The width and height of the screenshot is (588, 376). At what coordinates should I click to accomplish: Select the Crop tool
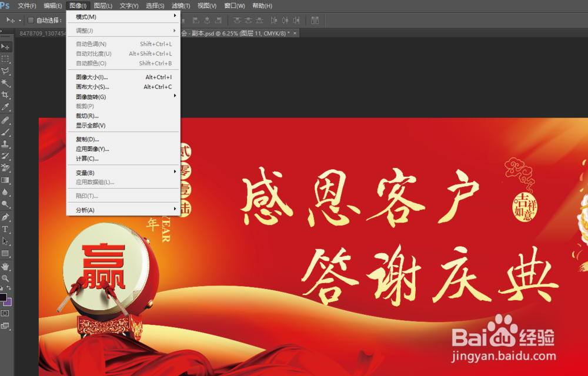coord(5,95)
